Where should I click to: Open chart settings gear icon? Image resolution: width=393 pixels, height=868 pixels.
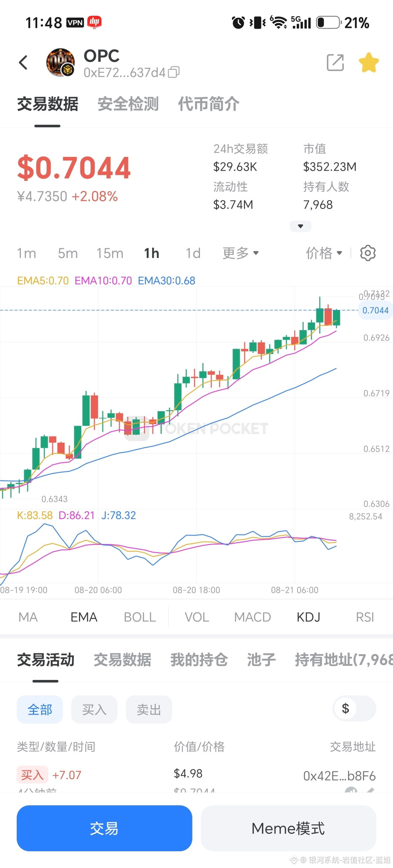[x=368, y=253]
